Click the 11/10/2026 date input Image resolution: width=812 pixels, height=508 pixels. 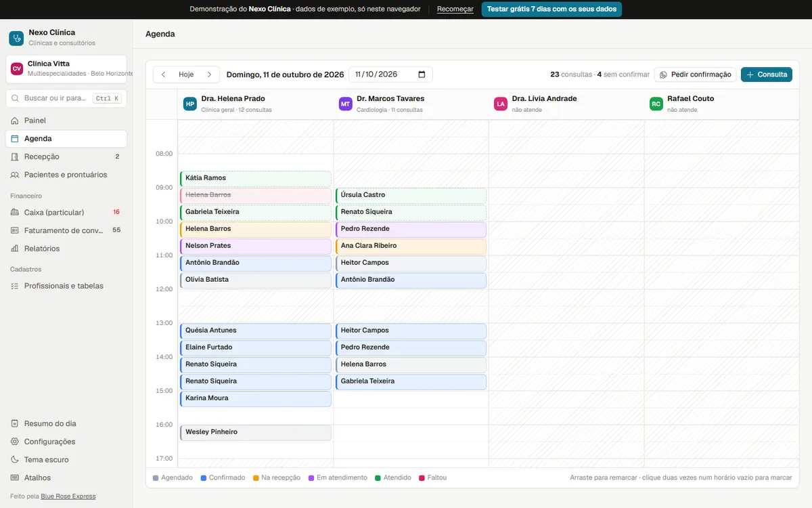(390, 75)
